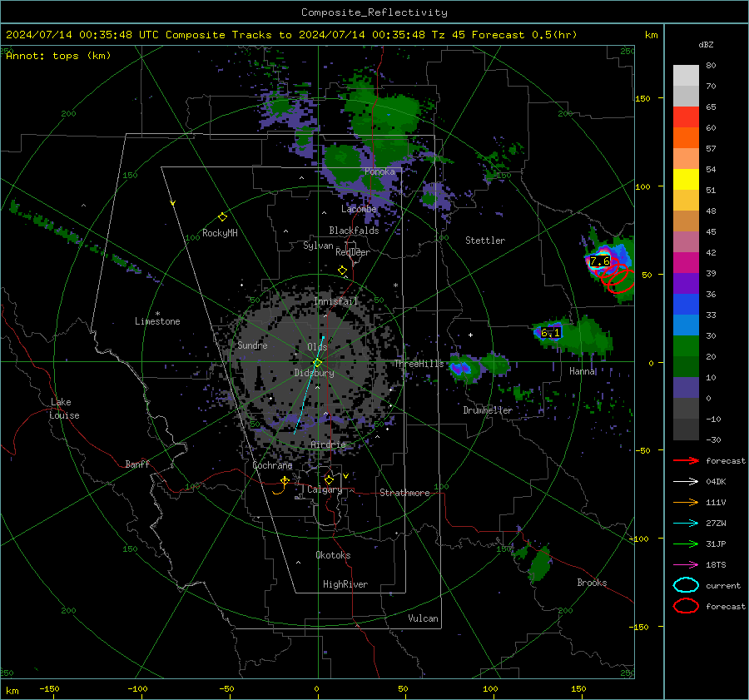Click the cyan current ellipse legend icon

(x=686, y=585)
